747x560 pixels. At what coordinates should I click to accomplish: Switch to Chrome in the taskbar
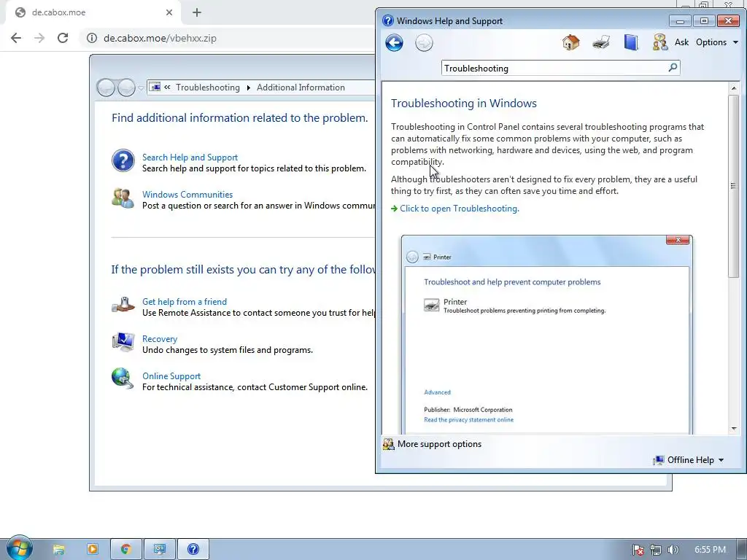click(x=125, y=550)
